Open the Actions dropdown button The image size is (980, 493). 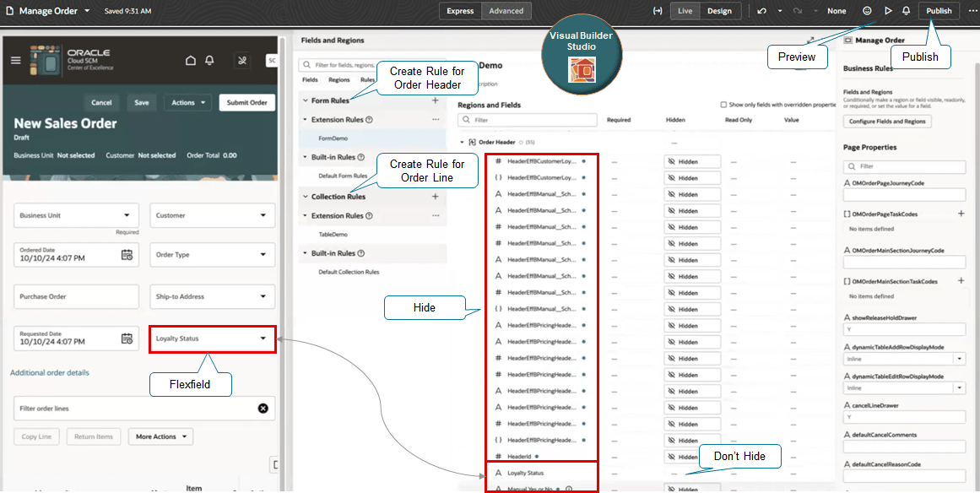point(187,102)
